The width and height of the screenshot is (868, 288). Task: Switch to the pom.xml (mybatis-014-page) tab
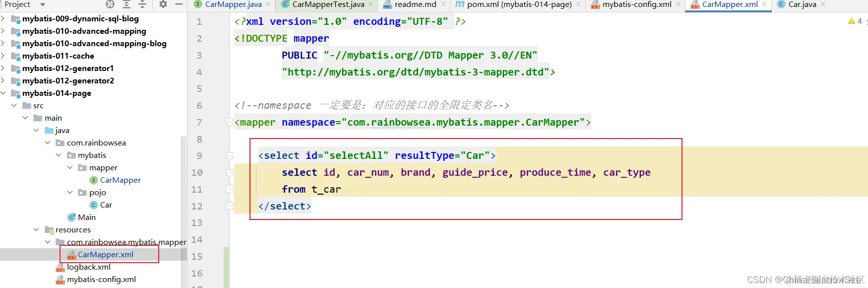click(x=519, y=4)
